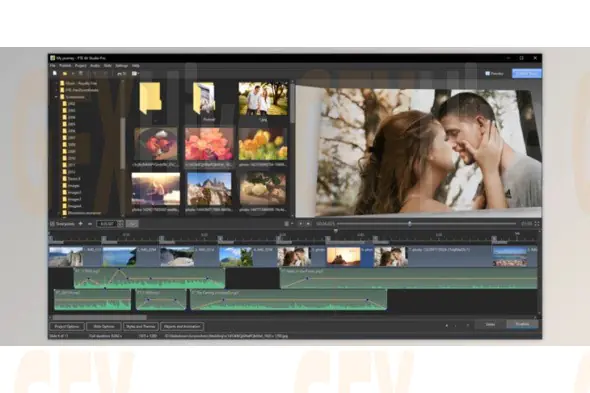Select the pink flower photo thumbnail

pyautogui.click(x=209, y=144)
